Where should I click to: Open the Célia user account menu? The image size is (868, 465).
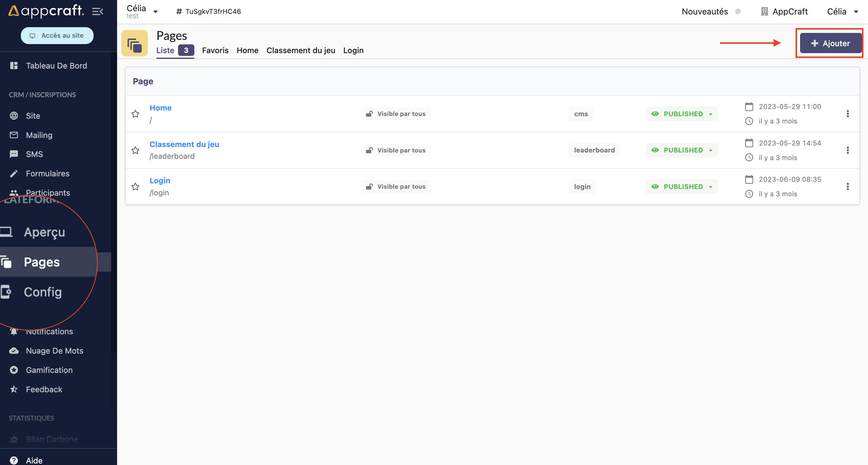(842, 11)
